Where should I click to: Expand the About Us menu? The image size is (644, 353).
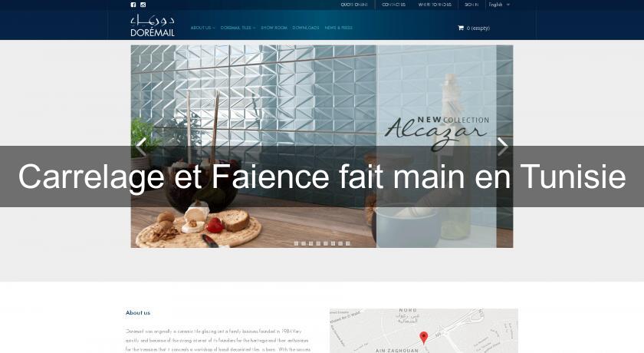pos(202,28)
